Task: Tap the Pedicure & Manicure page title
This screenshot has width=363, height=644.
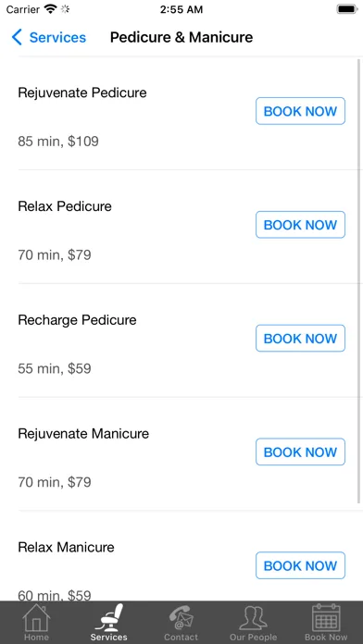Action: [x=181, y=37]
